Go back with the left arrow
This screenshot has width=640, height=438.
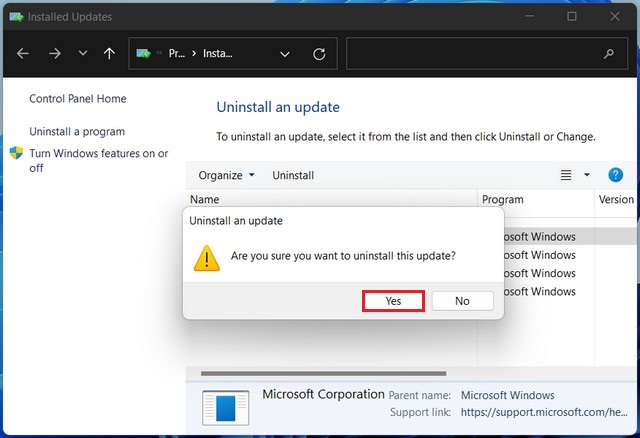coord(23,53)
